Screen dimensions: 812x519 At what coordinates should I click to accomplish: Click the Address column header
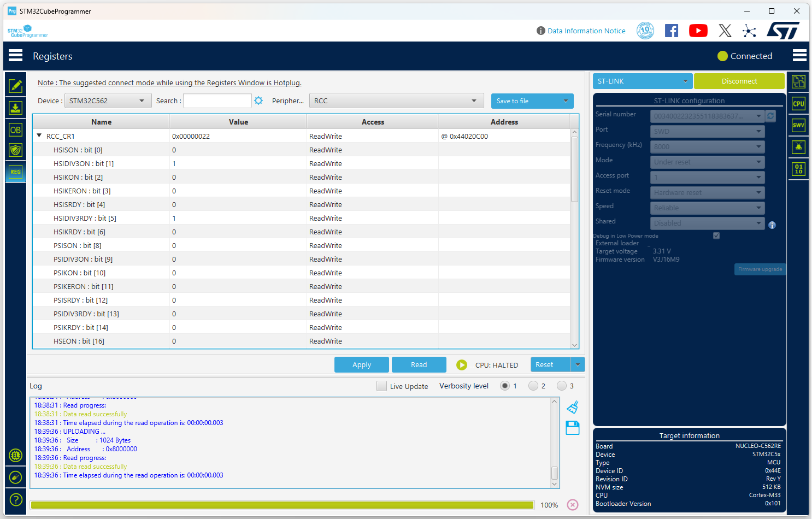[x=504, y=122]
